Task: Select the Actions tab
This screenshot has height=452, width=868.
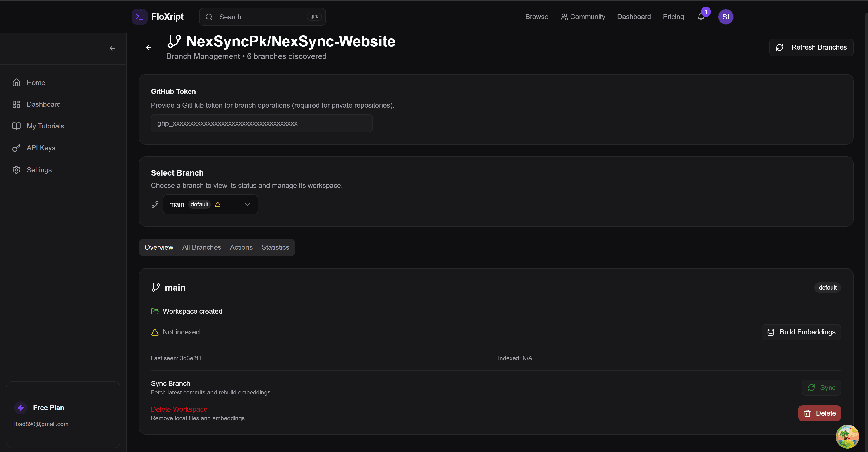Action: tap(241, 247)
